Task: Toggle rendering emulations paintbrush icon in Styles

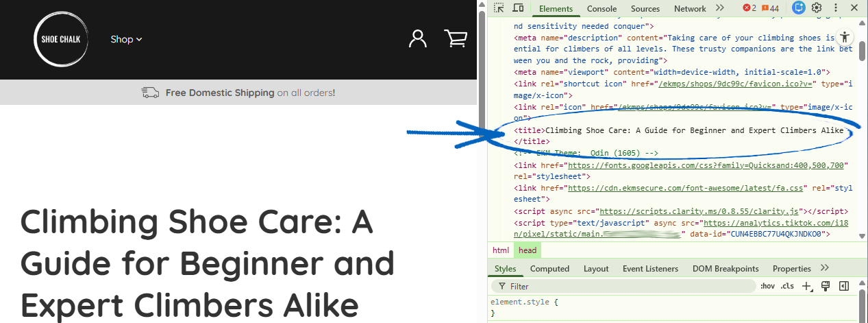Action: tap(826, 286)
